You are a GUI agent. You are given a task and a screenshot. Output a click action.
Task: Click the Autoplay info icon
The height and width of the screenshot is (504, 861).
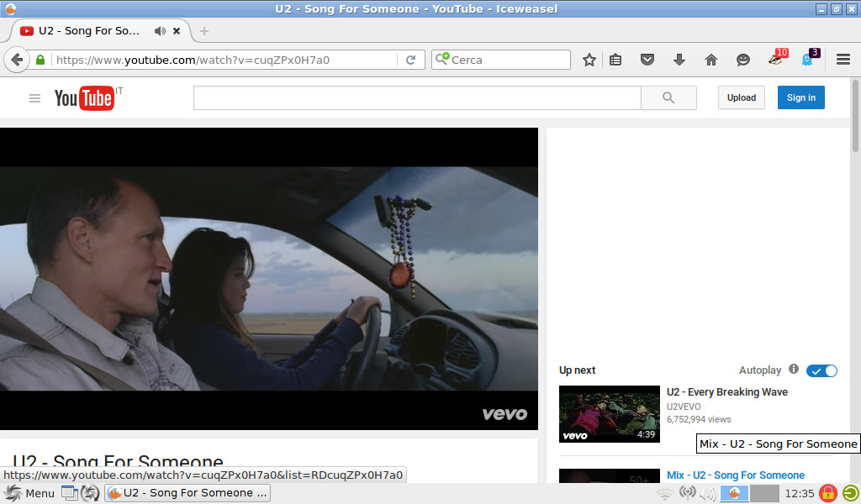pyautogui.click(x=794, y=369)
